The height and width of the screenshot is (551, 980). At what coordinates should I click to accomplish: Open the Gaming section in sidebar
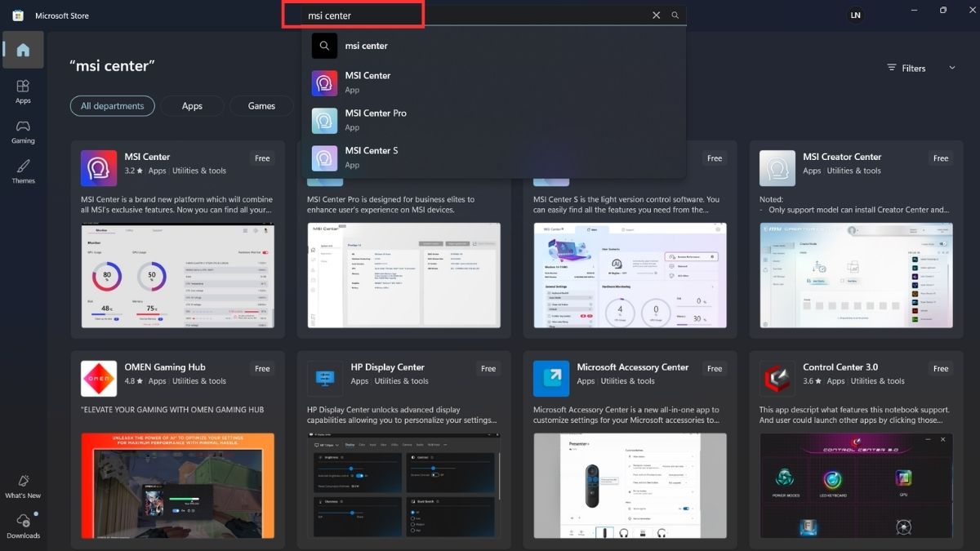click(x=23, y=131)
